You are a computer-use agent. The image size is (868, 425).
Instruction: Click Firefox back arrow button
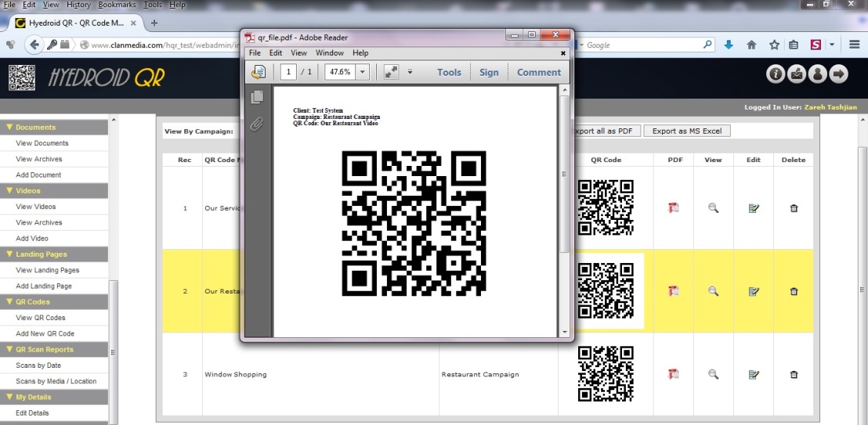34,45
